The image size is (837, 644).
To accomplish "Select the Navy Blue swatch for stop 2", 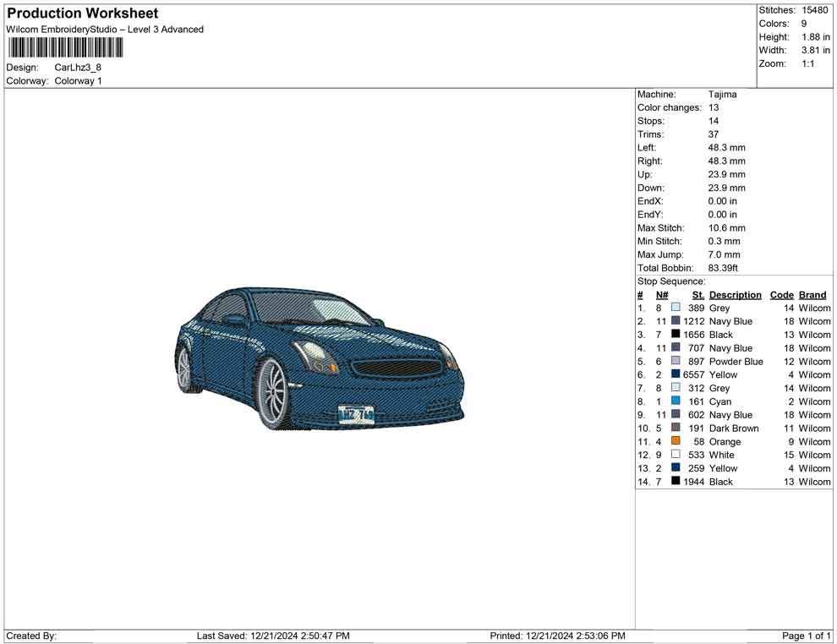I will (676, 321).
